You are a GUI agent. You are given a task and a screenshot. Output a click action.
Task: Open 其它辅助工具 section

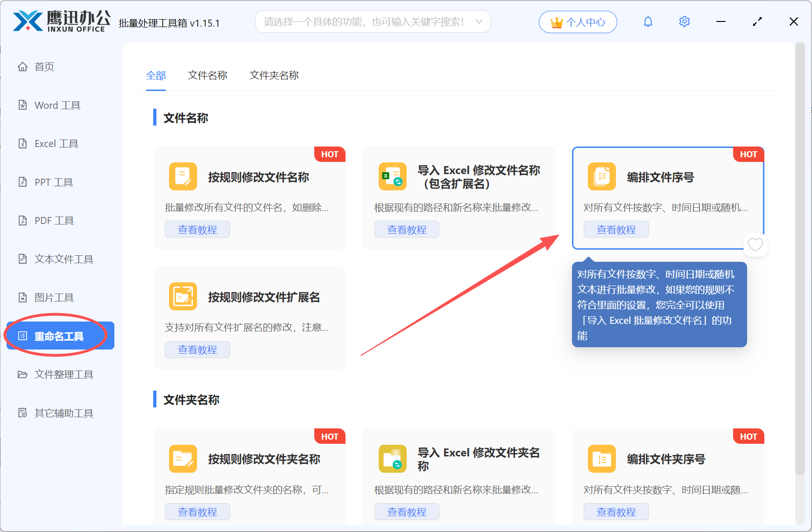(63, 413)
